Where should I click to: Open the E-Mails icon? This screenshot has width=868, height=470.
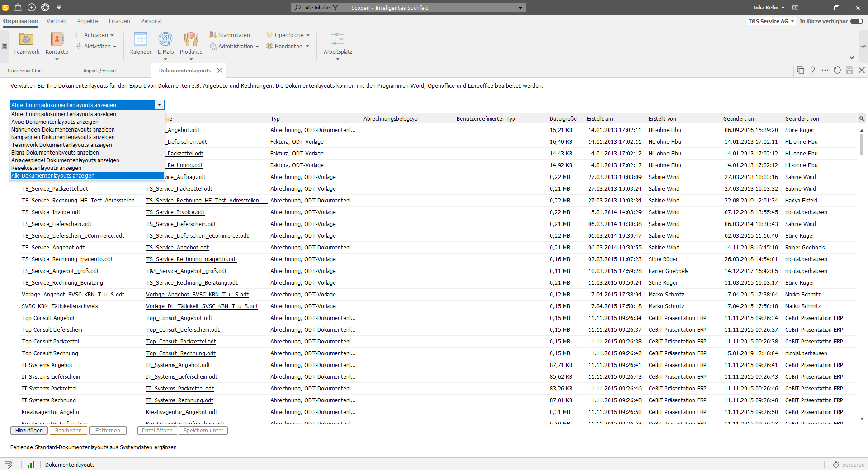pos(165,40)
